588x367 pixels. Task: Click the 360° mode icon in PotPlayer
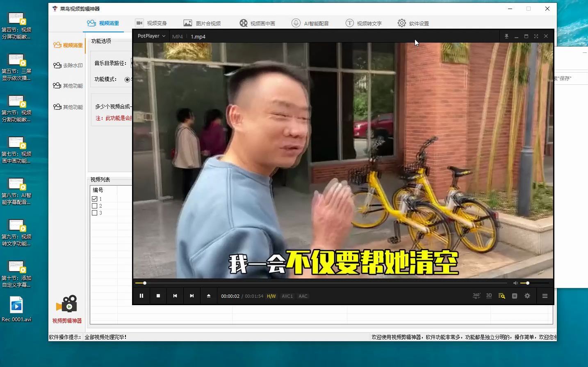pyautogui.click(x=476, y=296)
